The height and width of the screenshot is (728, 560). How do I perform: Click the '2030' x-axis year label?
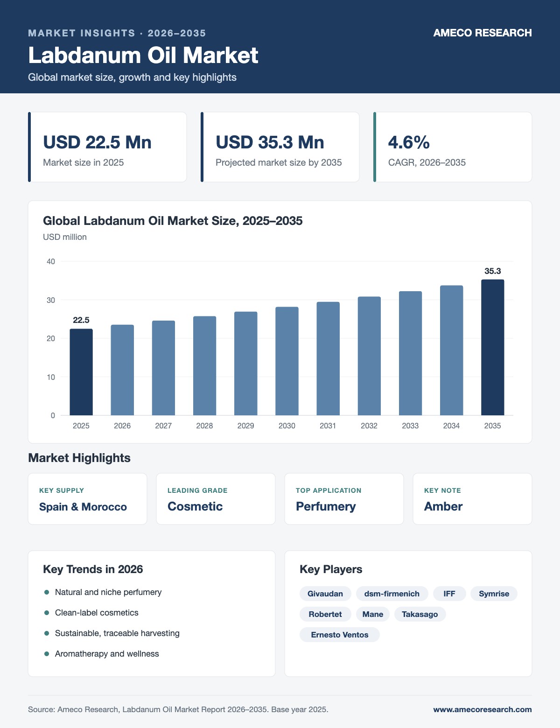[x=287, y=426]
